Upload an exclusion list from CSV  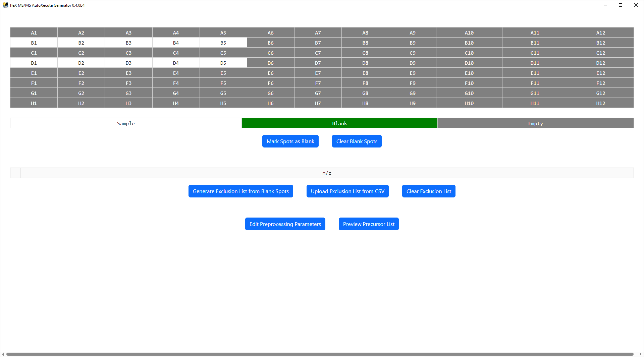coord(347,191)
